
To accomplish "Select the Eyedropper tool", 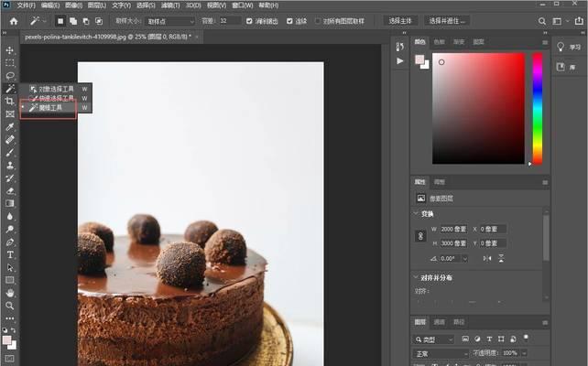I will pyautogui.click(x=10, y=126).
